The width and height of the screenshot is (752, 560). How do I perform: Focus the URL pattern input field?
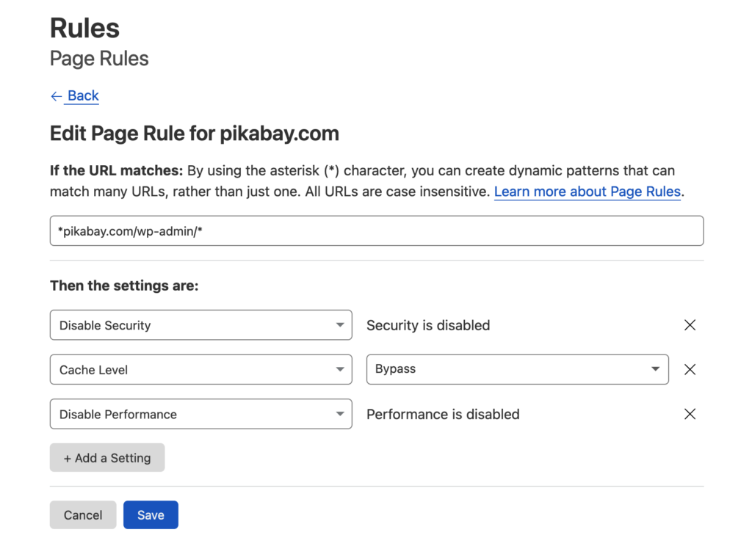coord(377,231)
